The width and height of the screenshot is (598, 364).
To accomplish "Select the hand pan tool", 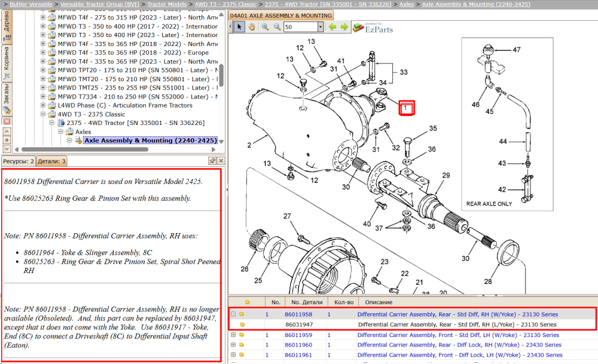I will [251, 27].
